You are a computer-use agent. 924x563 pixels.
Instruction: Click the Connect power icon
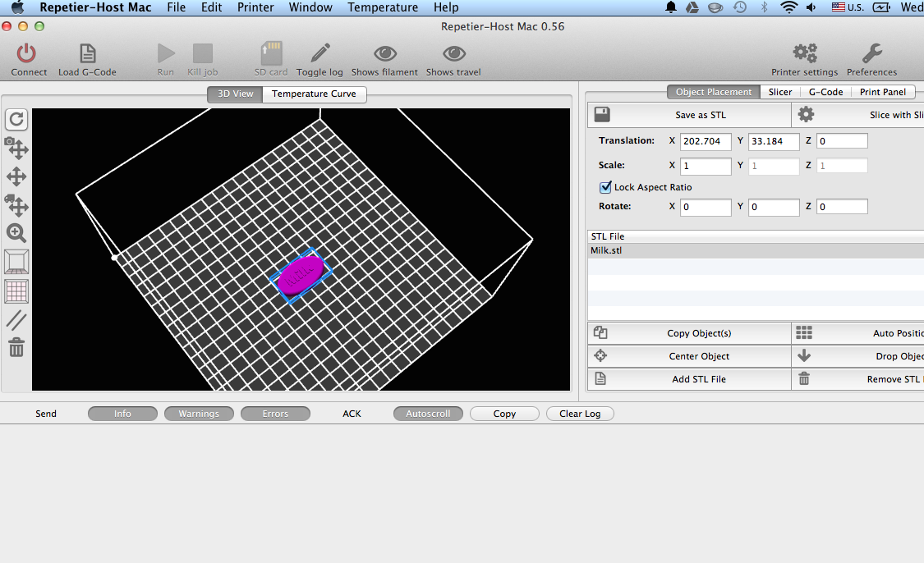point(26,53)
